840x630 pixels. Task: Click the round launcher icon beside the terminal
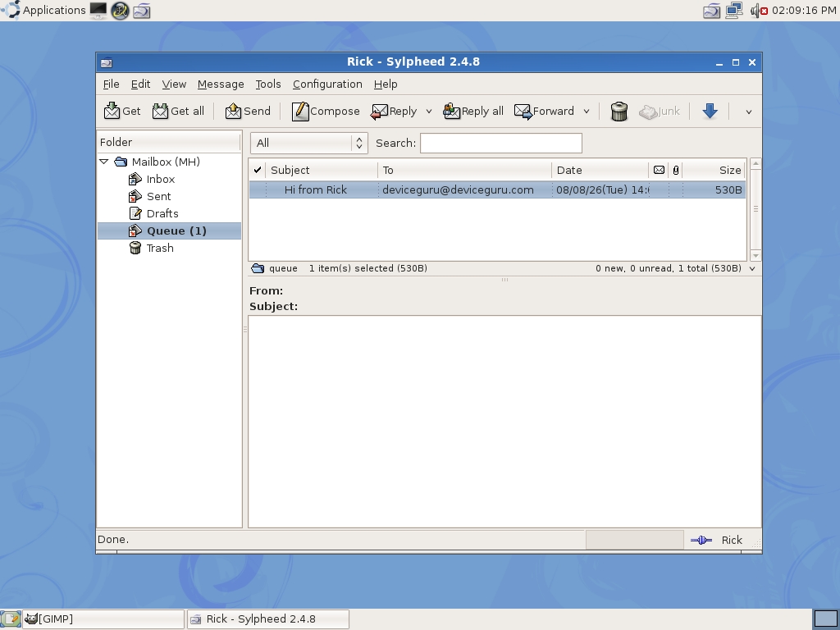[120, 10]
